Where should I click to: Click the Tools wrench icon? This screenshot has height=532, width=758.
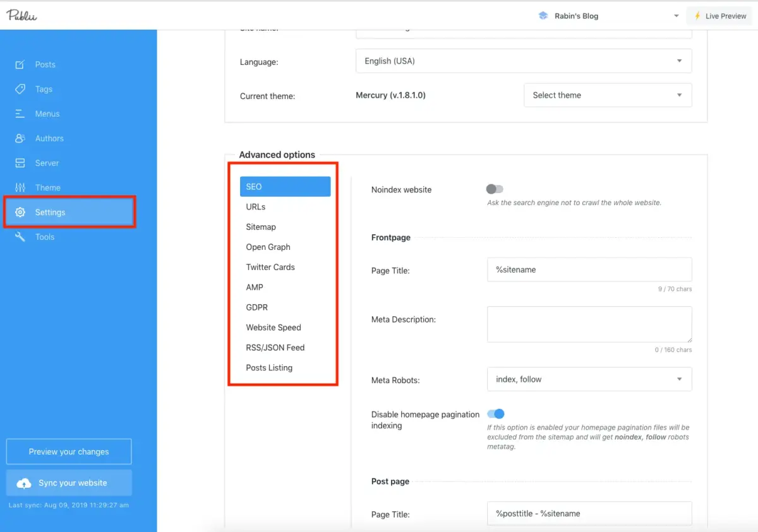coord(21,237)
